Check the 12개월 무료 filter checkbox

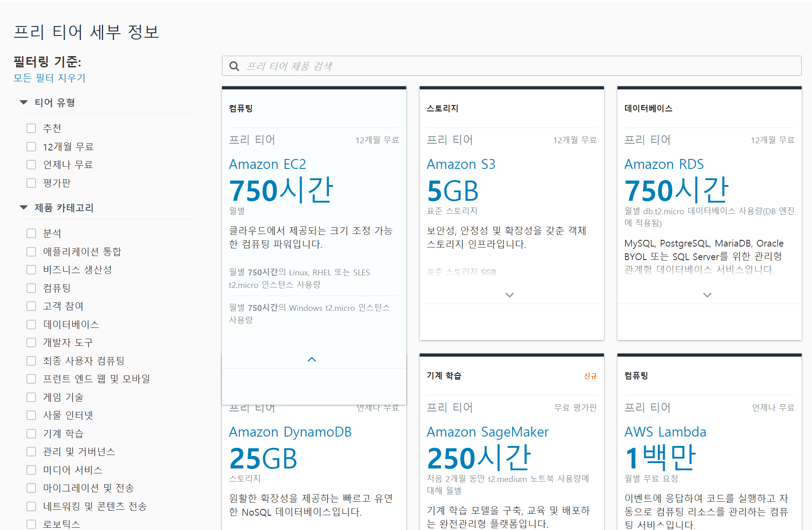31,146
